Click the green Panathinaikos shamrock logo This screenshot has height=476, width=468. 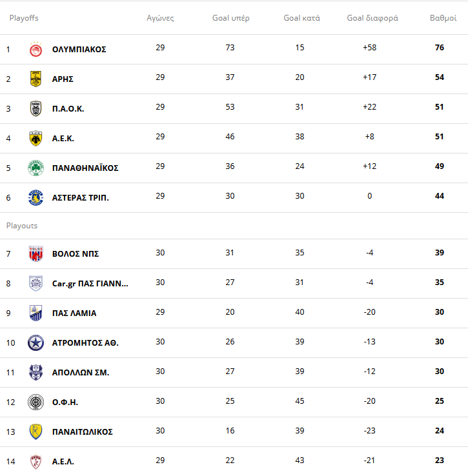tap(36, 168)
